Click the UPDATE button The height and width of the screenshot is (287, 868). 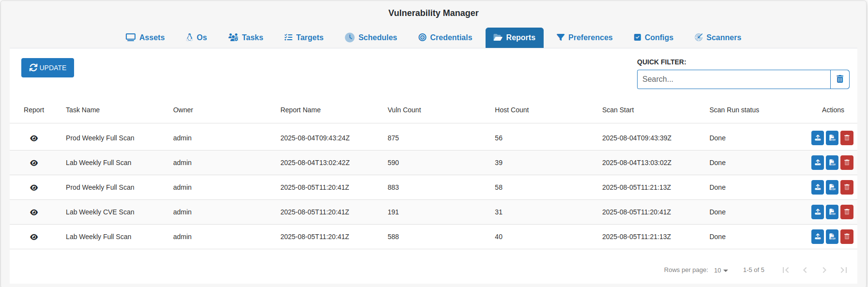point(47,68)
